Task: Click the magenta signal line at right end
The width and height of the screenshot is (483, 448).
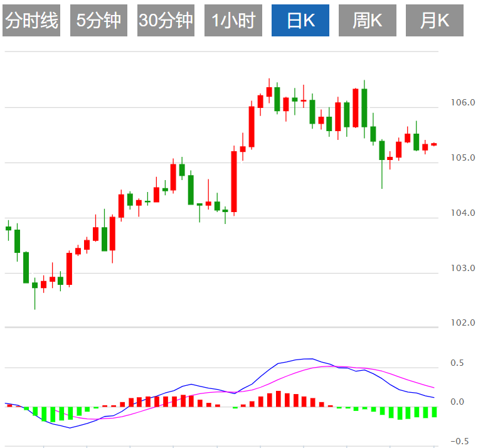Action: click(433, 387)
